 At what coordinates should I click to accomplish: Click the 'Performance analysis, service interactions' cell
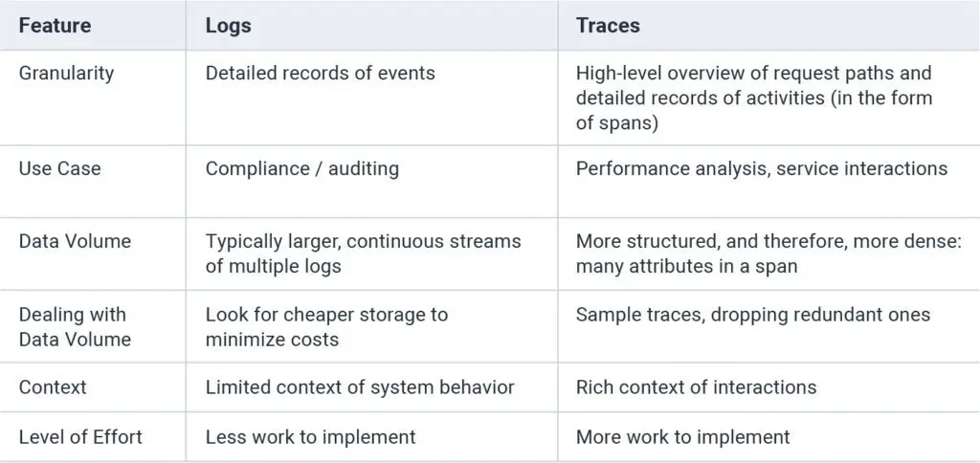[761, 169]
